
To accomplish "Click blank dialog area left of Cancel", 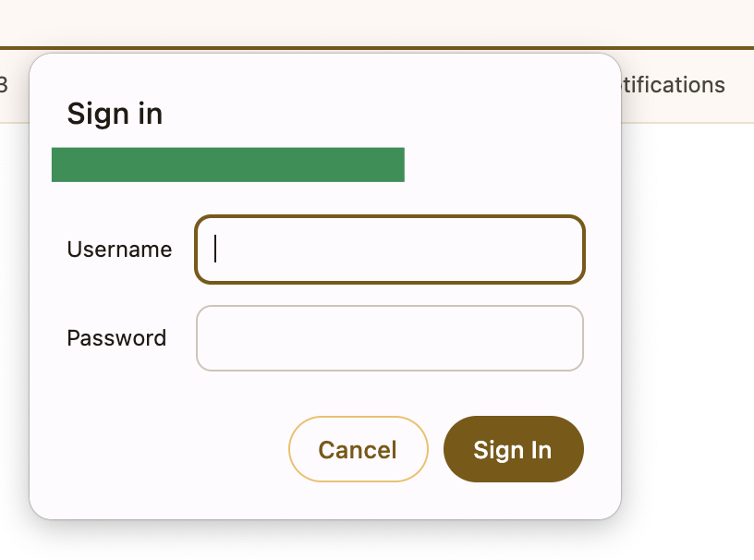I will click(x=157, y=450).
